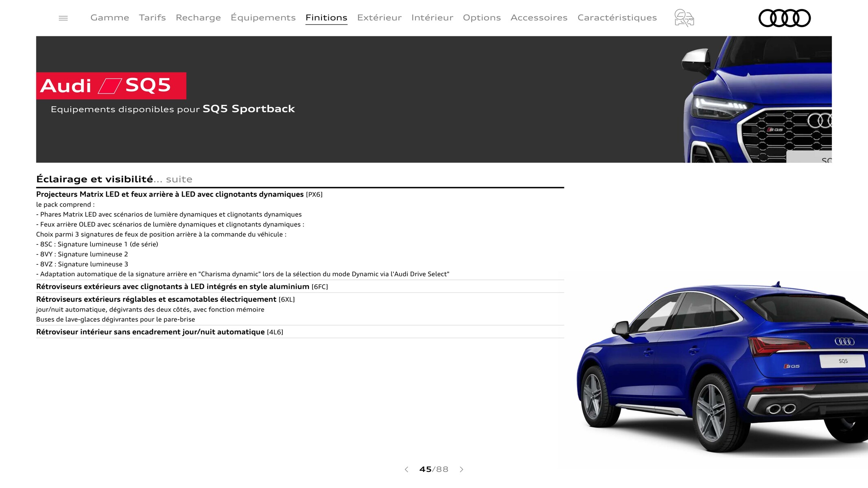Open the hamburger menu icon

coord(63,18)
